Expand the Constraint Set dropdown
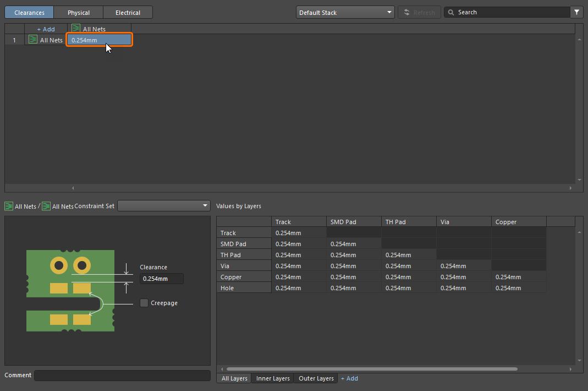 (164, 206)
